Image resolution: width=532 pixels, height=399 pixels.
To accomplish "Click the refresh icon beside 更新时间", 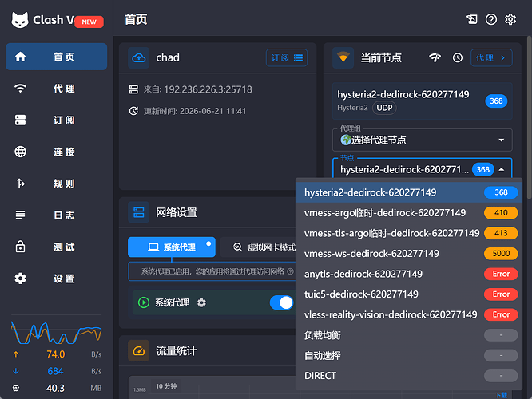I will pyautogui.click(x=133, y=111).
